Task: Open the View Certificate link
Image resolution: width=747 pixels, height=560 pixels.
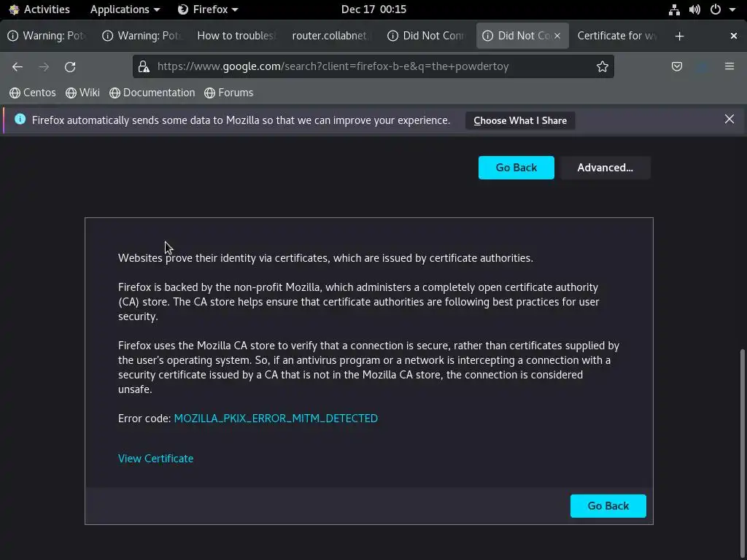Action: point(156,458)
